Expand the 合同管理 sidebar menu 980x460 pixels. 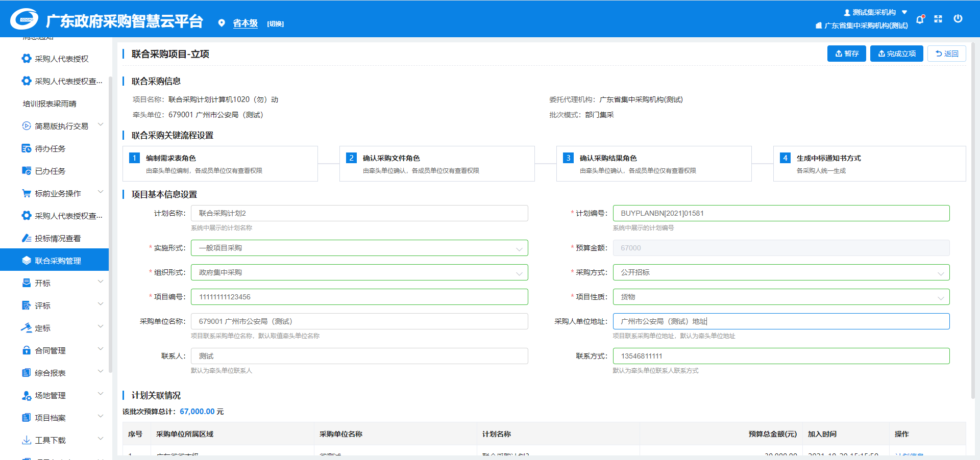pyautogui.click(x=61, y=350)
